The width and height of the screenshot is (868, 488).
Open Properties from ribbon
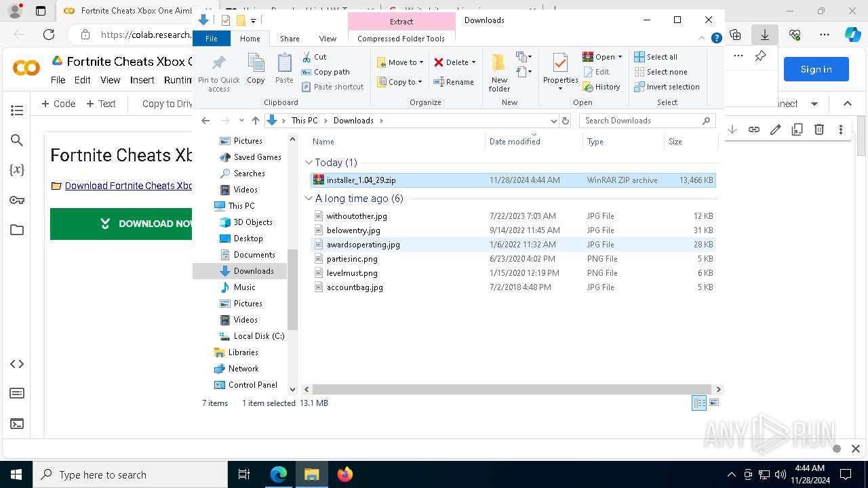coord(560,72)
